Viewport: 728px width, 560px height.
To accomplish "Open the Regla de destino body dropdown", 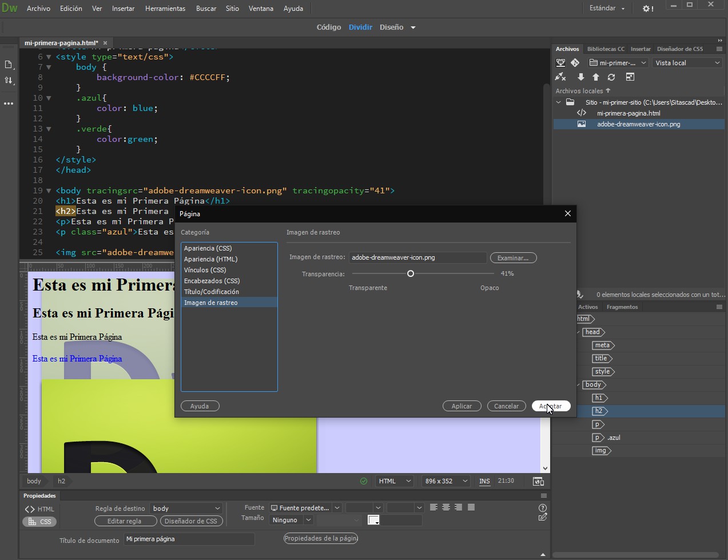I will (186, 509).
